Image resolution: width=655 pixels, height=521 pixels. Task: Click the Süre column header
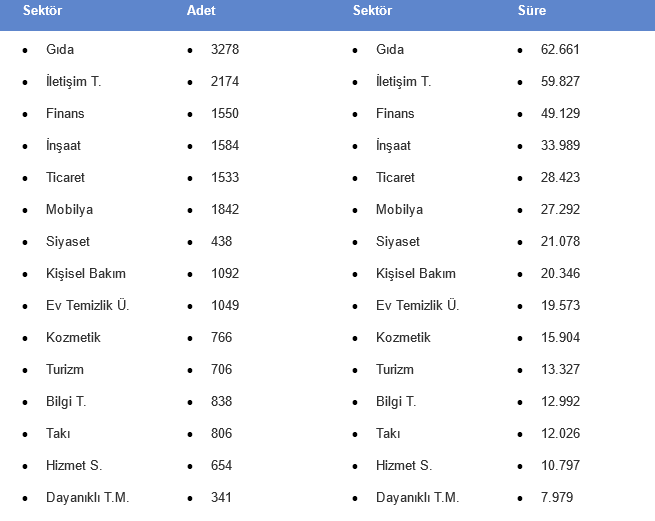[530, 13]
